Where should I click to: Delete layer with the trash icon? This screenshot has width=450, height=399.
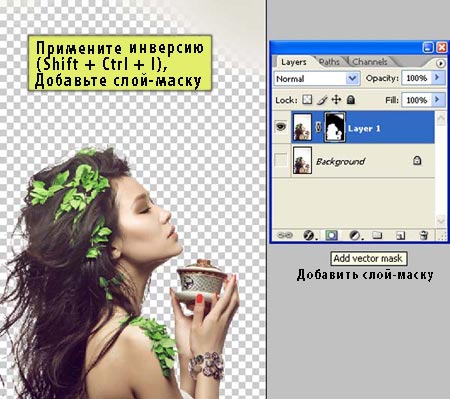[424, 235]
